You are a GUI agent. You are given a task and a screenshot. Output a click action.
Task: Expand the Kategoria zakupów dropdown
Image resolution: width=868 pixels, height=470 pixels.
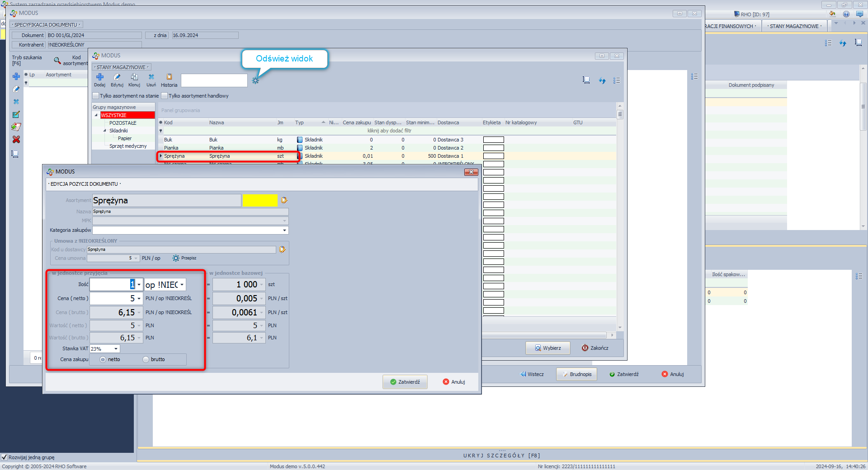284,230
